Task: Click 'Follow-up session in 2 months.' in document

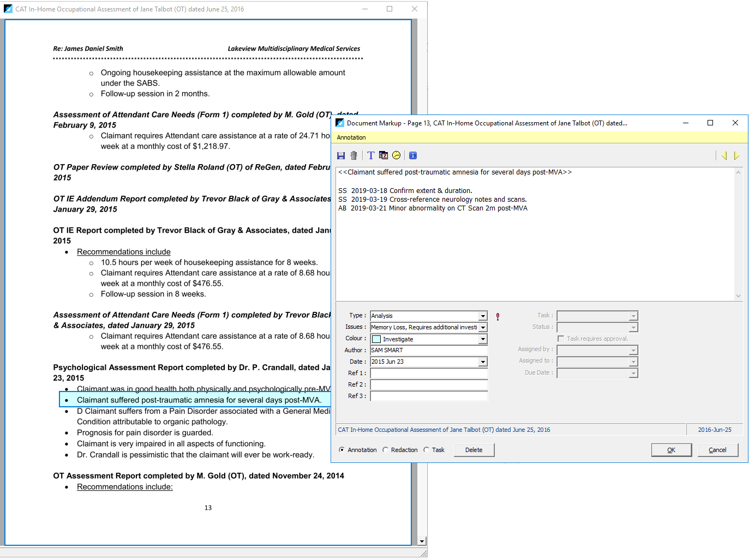Action: [x=155, y=94]
